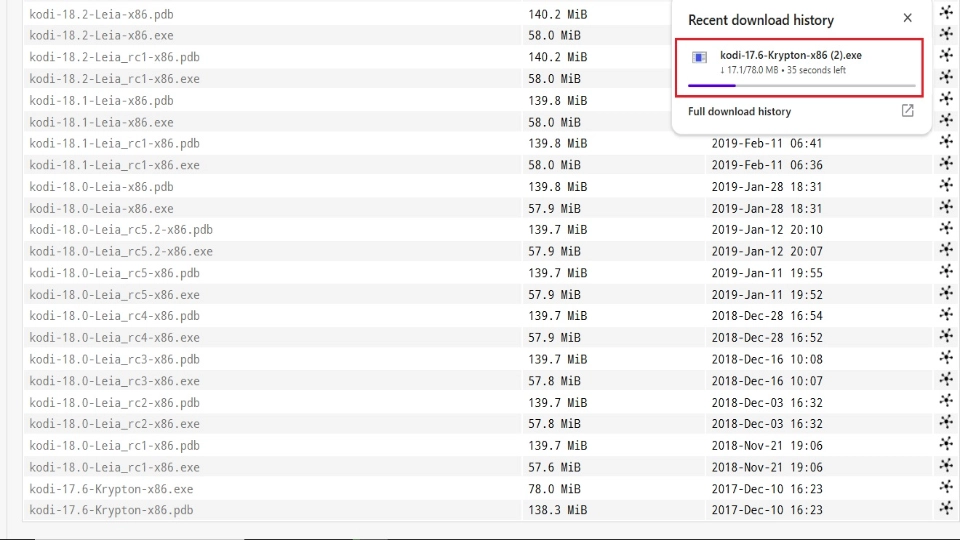Open the Full download history link

(739, 111)
